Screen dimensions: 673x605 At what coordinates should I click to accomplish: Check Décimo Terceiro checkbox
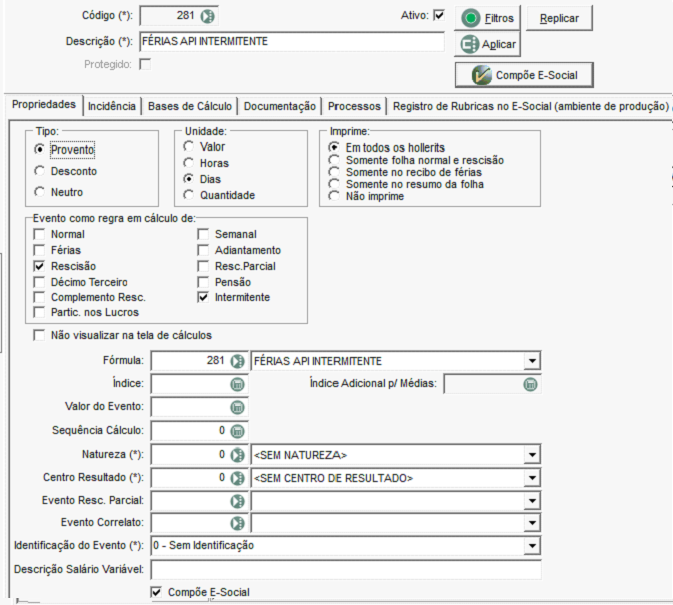click(x=39, y=282)
